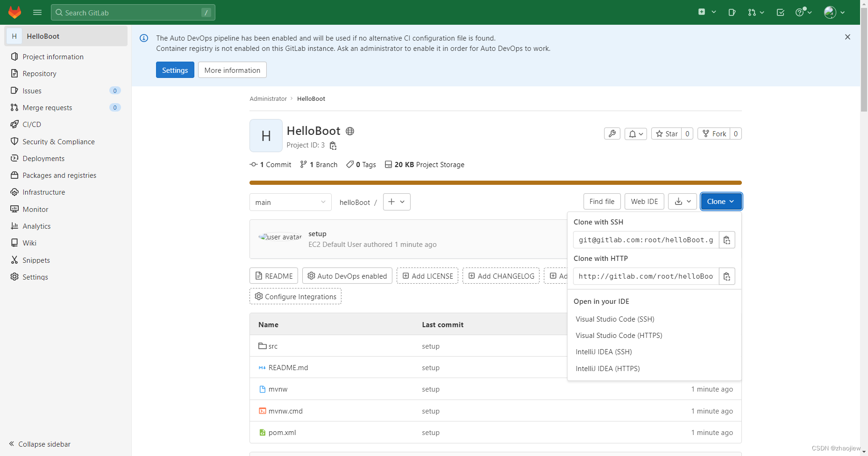Click Configure Integrations button
This screenshot has height=456, width=868.
click(x=295, y=296)
